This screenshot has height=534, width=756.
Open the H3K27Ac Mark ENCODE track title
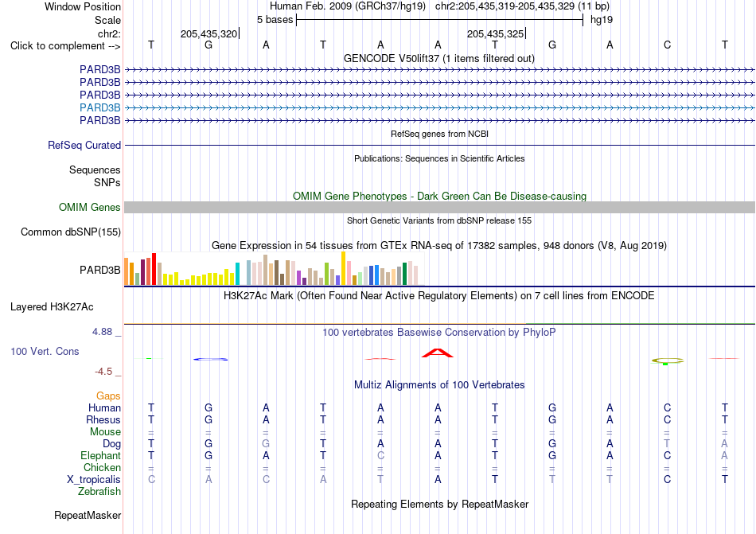coord(439,296)
